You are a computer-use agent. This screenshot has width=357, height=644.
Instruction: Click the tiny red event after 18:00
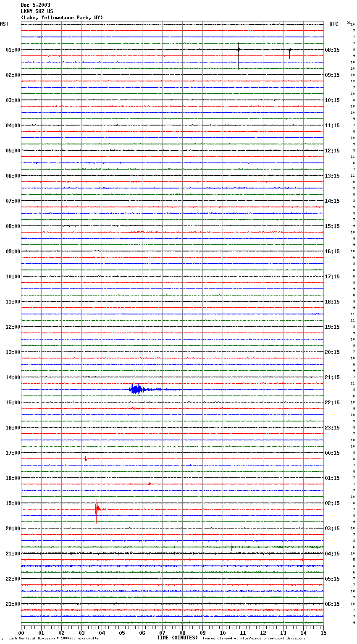tap(149, 484)
